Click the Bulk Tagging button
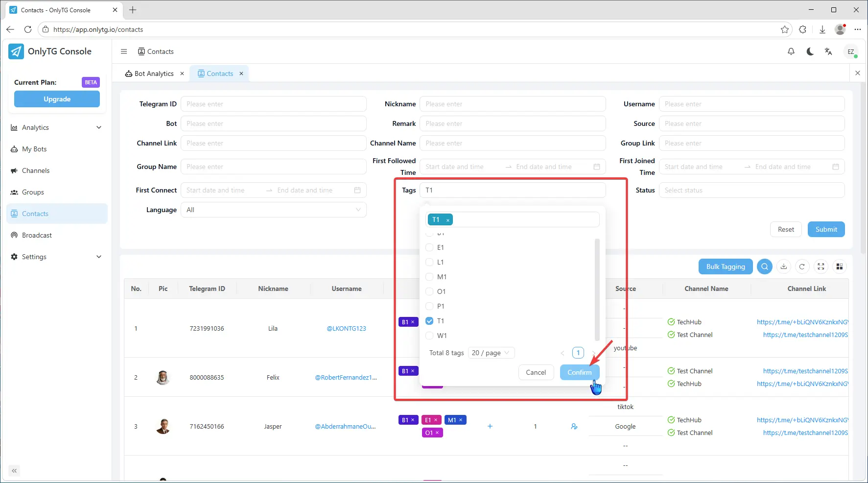This screenshot has height=483, width=868. [x=725, y=266]
